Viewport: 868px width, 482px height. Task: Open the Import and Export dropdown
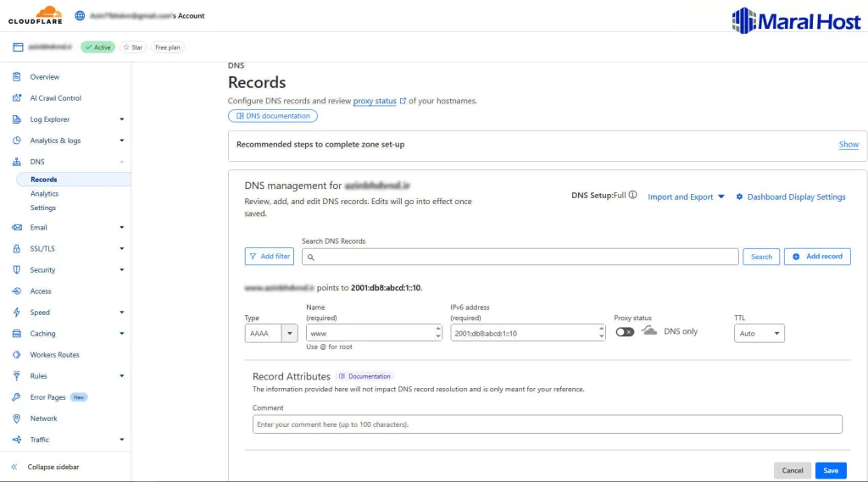pos(686,197)
